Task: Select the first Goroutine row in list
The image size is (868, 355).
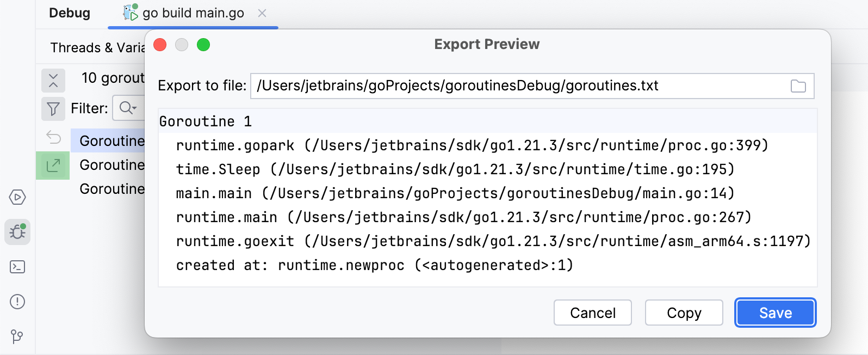Action: point(111,141)
